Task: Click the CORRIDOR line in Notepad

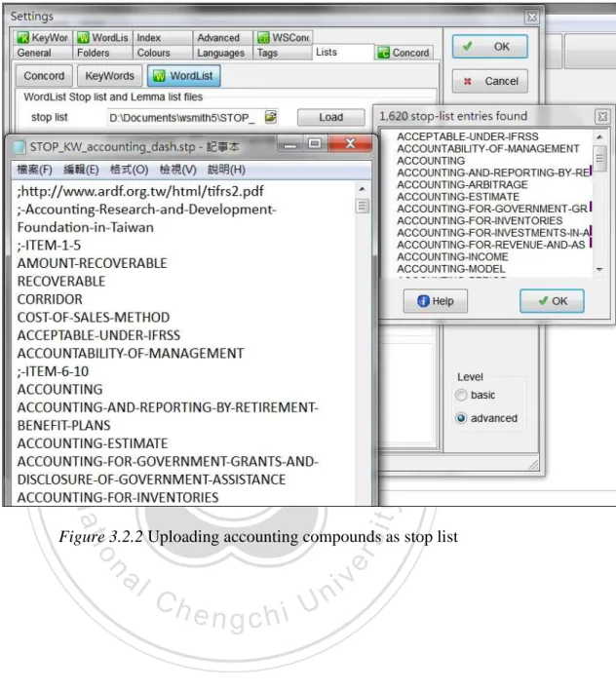Action: (50, 299)
